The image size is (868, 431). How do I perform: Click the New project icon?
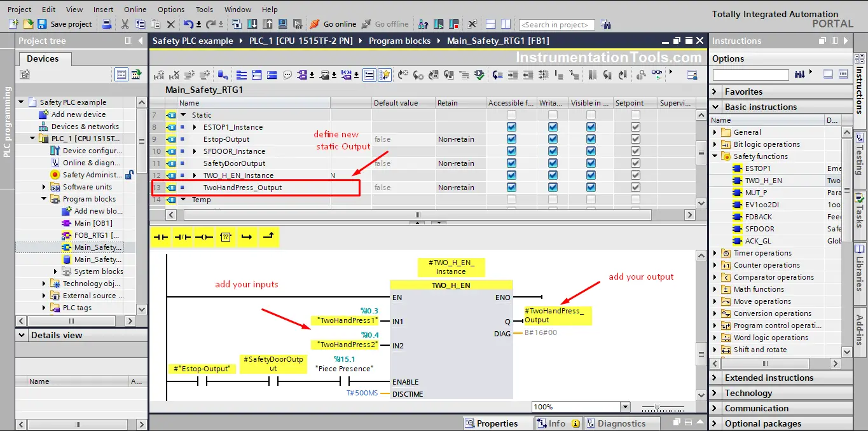13,24
